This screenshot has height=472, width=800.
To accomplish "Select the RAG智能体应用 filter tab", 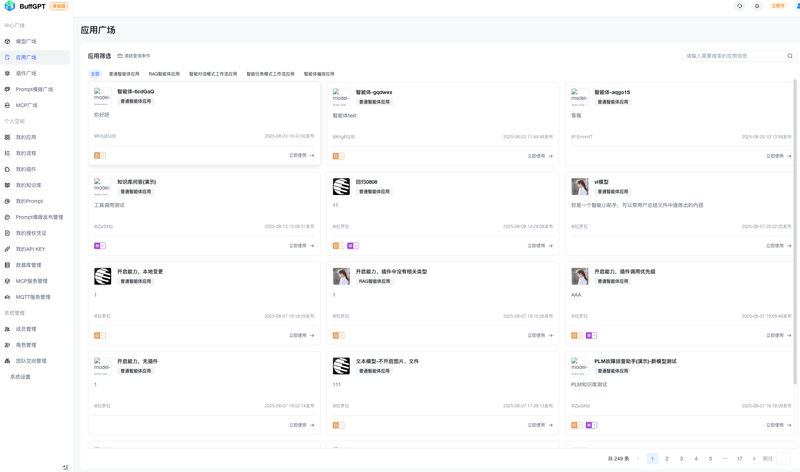I will click(x=164, y=74).
